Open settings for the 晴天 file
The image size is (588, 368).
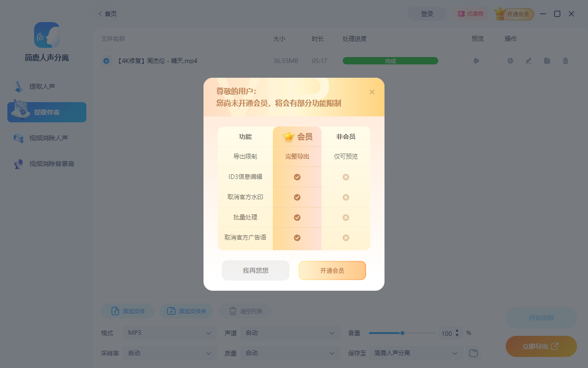click(x=510, y=60)
